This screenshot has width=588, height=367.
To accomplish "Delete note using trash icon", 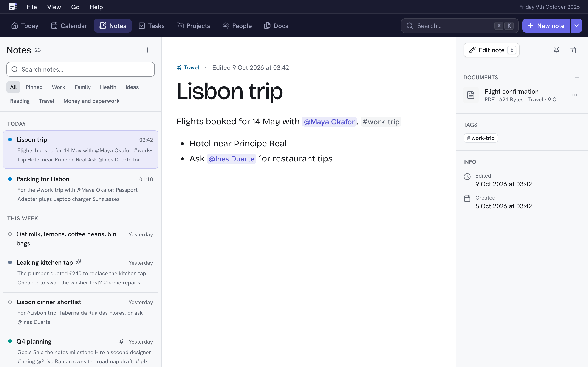I will tap(573, 50).
